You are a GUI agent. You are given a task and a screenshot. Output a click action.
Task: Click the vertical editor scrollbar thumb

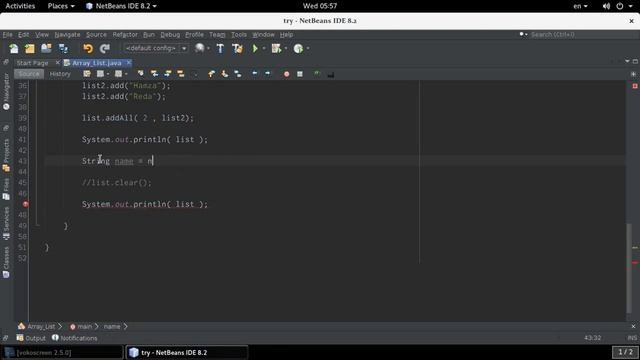pyautogui.click(x=629, y=269)
